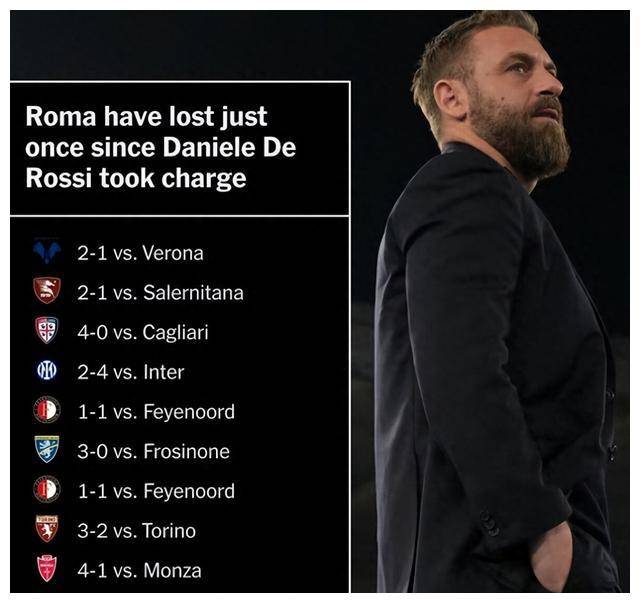
Task: Click the '4-1 vs. Monza' result
Action: coord(139,570)
